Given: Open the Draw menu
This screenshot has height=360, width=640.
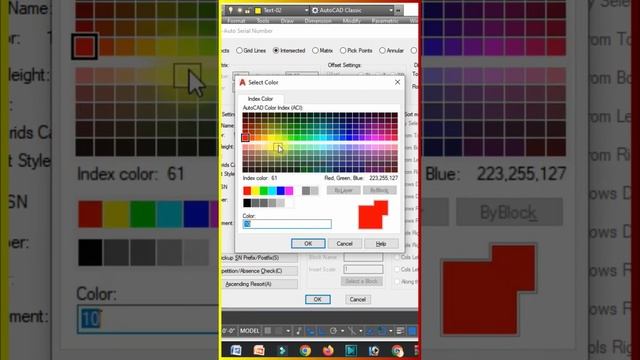Looking at the screenshot, I should [287, 21].
